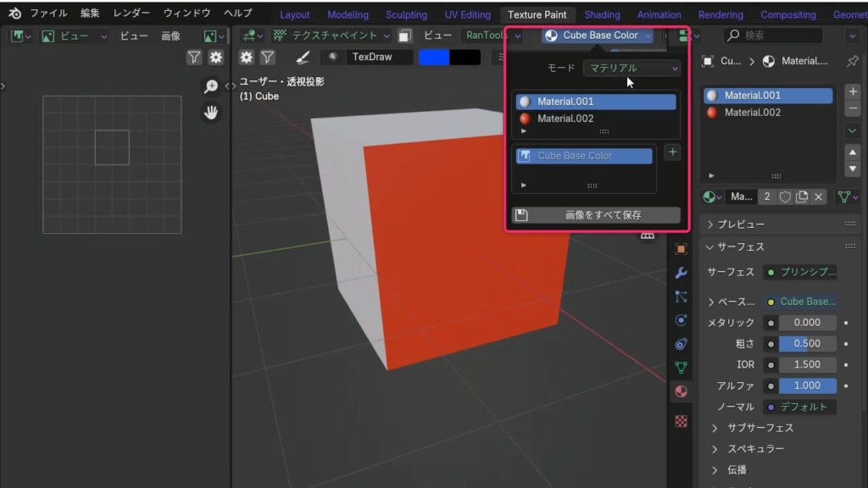The height and width of the screenshot is (488, 868).
Task: Duplicate material with new material icon
Action: [801, 197]
